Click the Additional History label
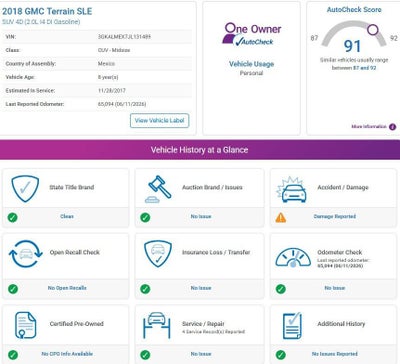 coord(341,324)
